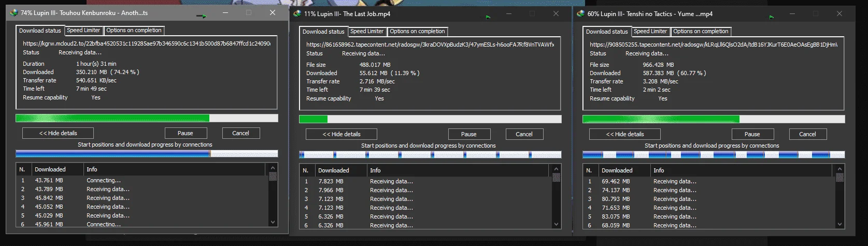Click the kgrw.mcloud2.to URL field
868x246 pixels.
pyautogui.click(x=147, y=44)
